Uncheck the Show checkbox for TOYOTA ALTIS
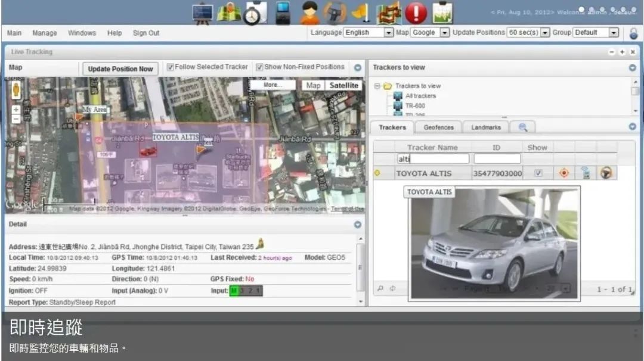Screen dimensions: 644x361 (x=538, y=173)
